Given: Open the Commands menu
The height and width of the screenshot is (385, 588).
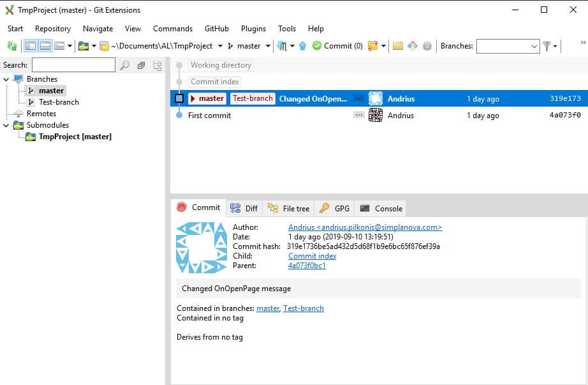Looking at the screenshot, I should [173, 29].
